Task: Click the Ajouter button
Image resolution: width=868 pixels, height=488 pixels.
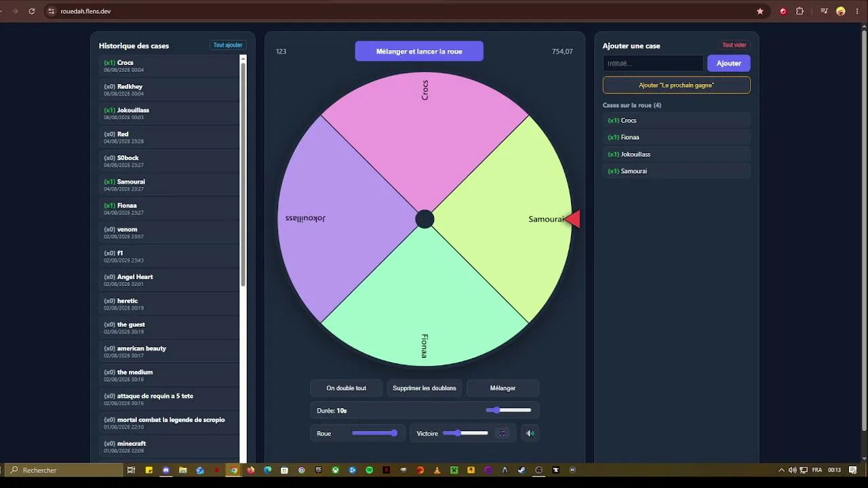Action: [729, 63]
